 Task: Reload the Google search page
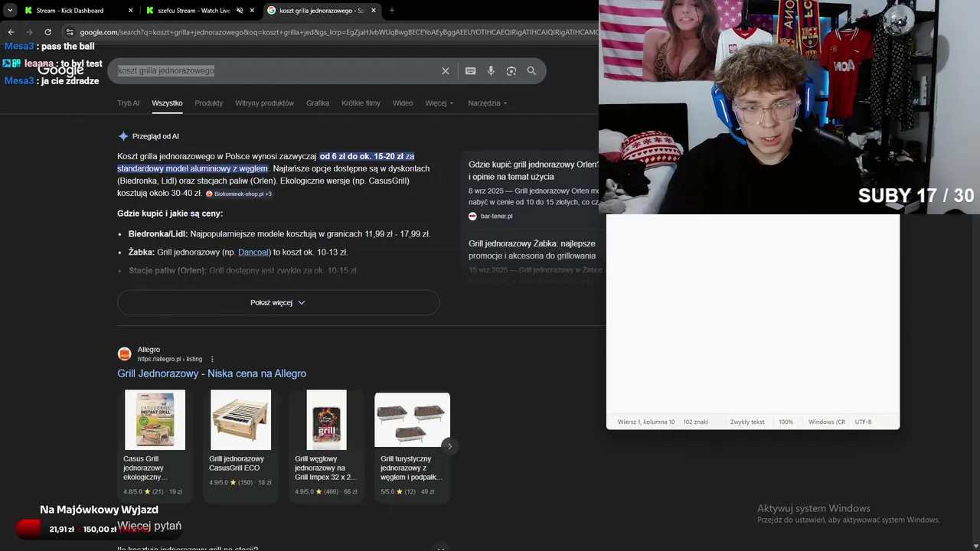(x=47, y=32)
